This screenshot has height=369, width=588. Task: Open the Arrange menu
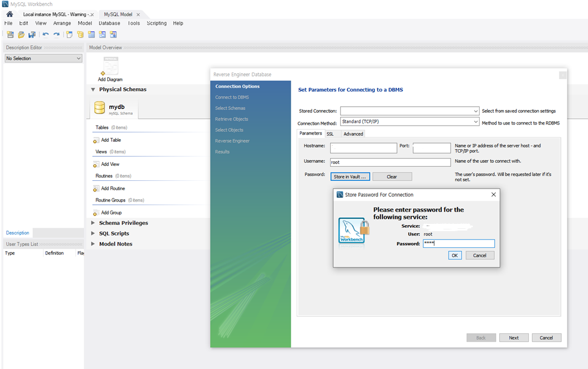coord(62,23)
